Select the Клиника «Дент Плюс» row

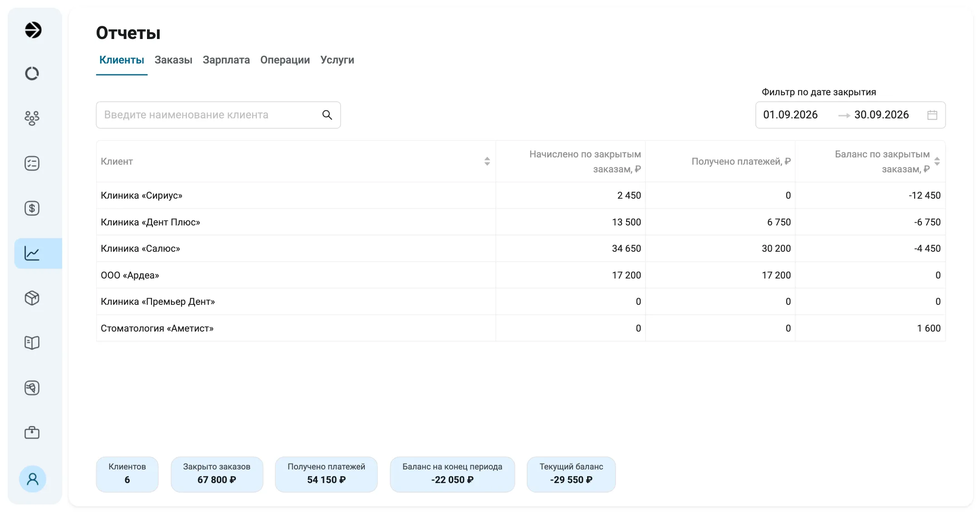coord(521,222)
